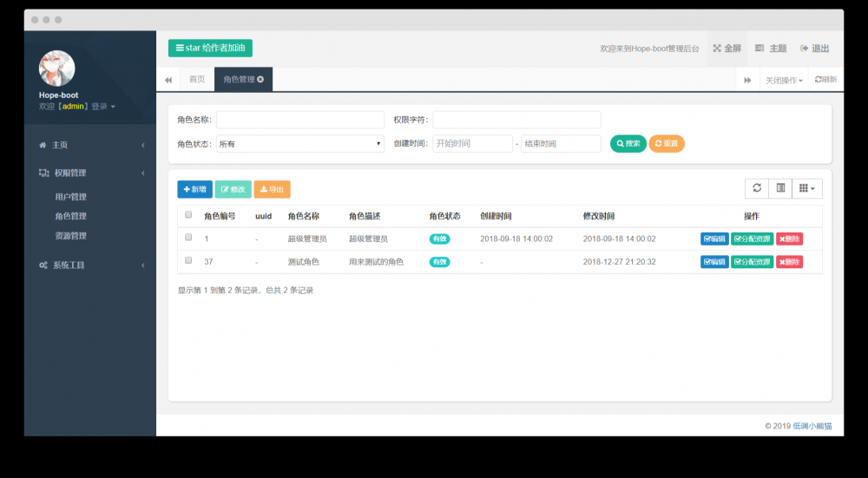Tick the checkbox for role 1

188,238
